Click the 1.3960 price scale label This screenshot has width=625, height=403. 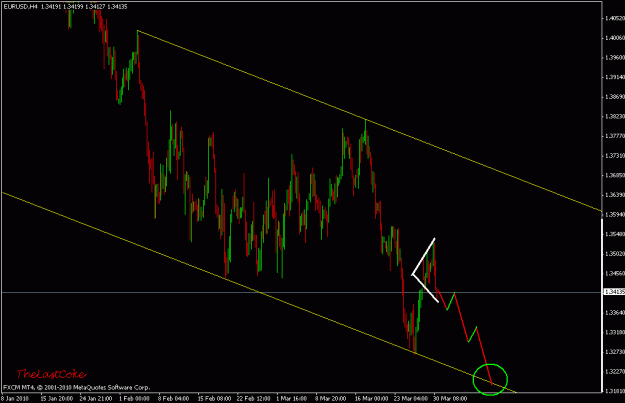[615, 57]
